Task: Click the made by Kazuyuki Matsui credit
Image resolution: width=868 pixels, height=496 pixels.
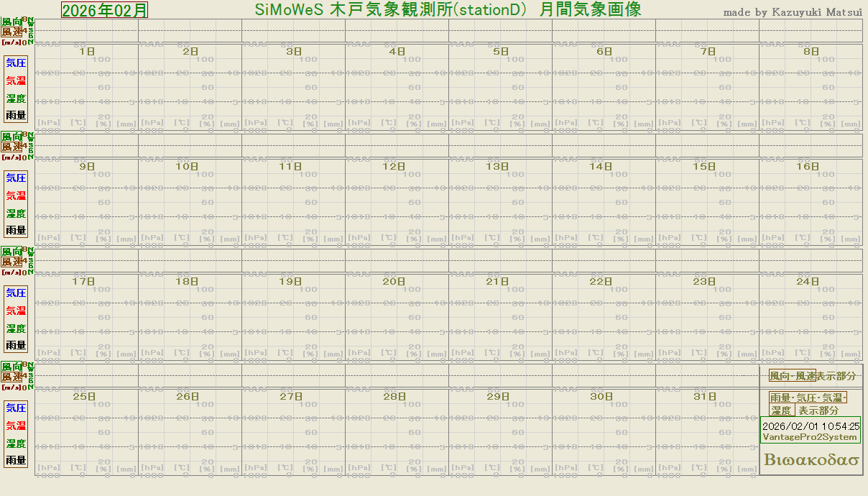Action: point(791,12)
